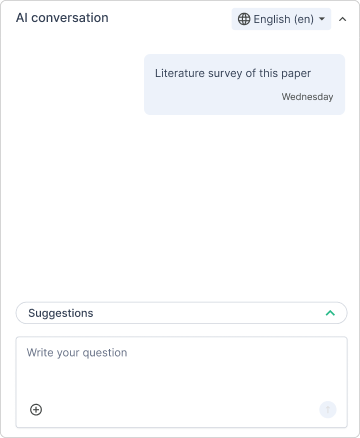360x438 pixels.
Task: Expand the Suggestions bar
Action: click(x=182, y=313)
